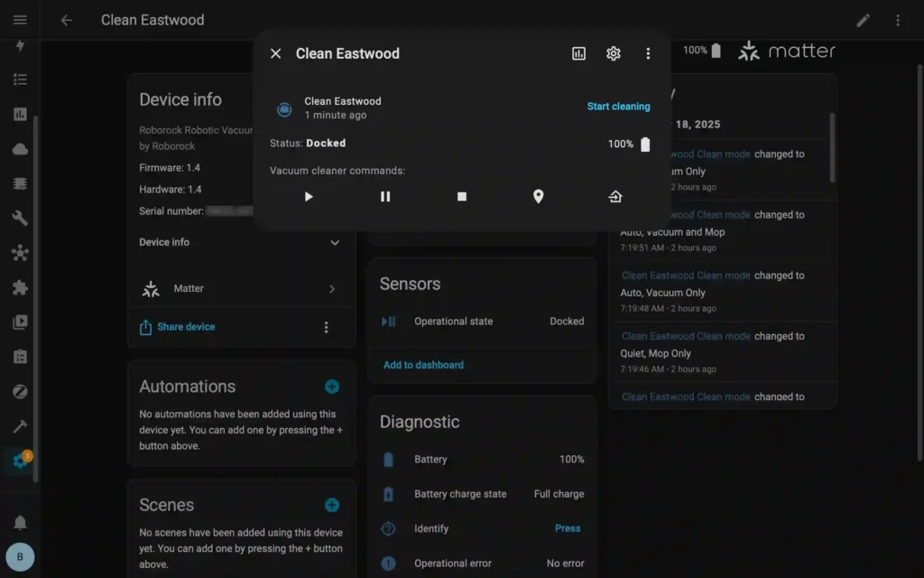This screenshot has width=924, height=578.
Task: Expand the Device info section chevron
Action: 334,242
